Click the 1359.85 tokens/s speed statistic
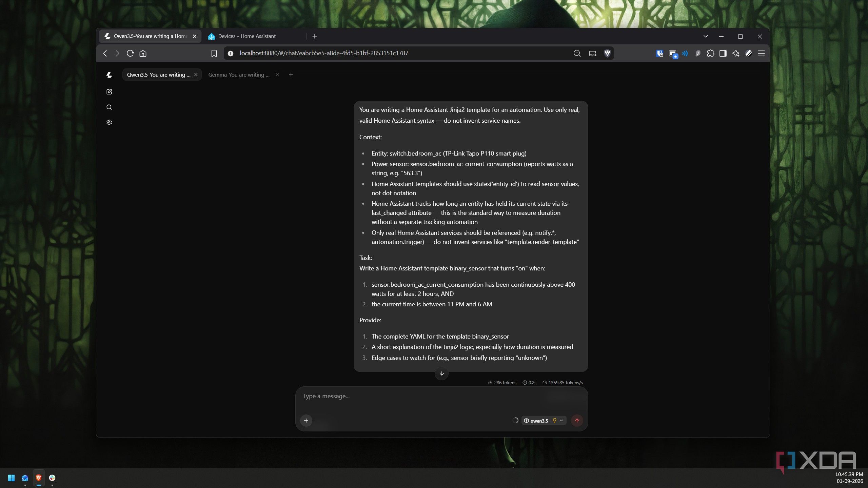This screenshot has width=868, height=488. click(x=563, y=383)
